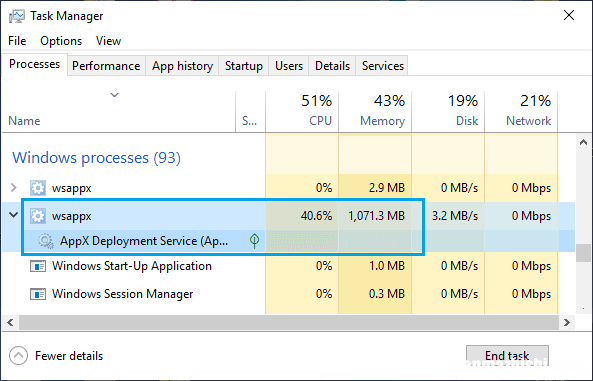
Task: Click the horizontal scrollbar right arrow
Action: pyautogui.click(x=567, y=323)
